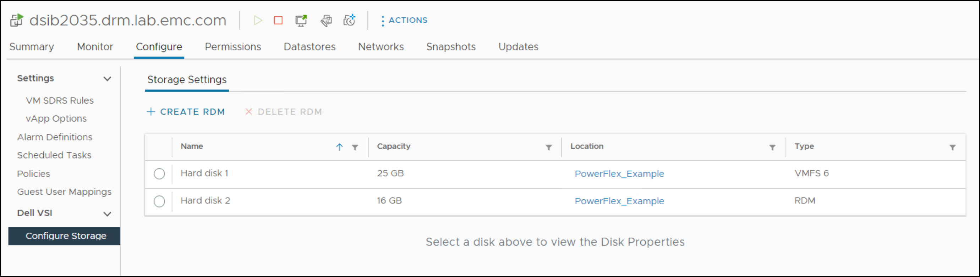Screen dimensions: 980x277
Task: Open the Datastores tab
Action: pyautogui.click(x=309, y=47)
